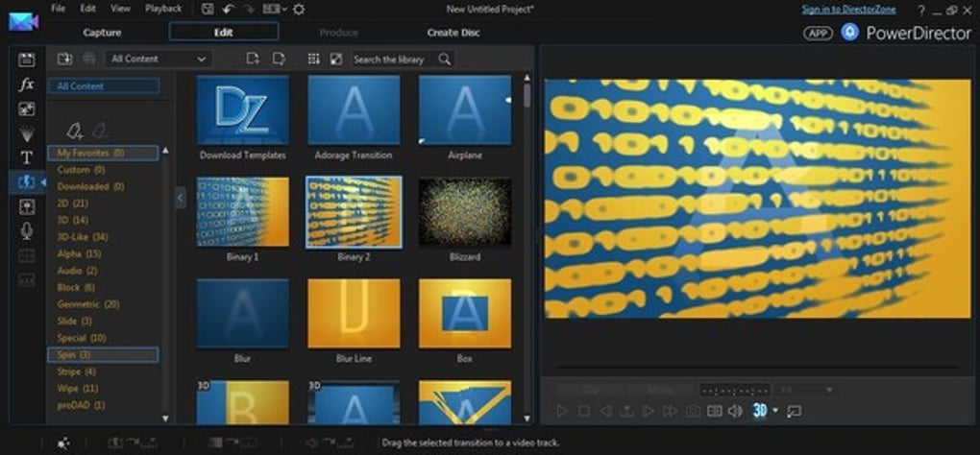Click the preview quality display icon
Viewport: 980px width, 455px height.
[715, 411]
